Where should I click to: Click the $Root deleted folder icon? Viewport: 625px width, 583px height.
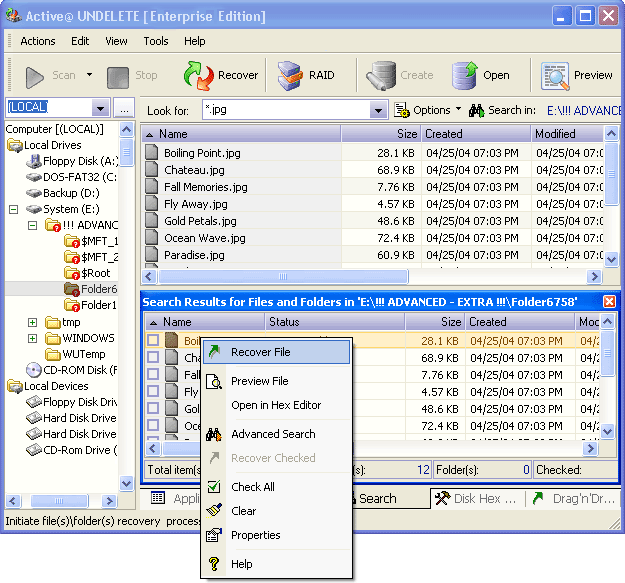(72, 273)
